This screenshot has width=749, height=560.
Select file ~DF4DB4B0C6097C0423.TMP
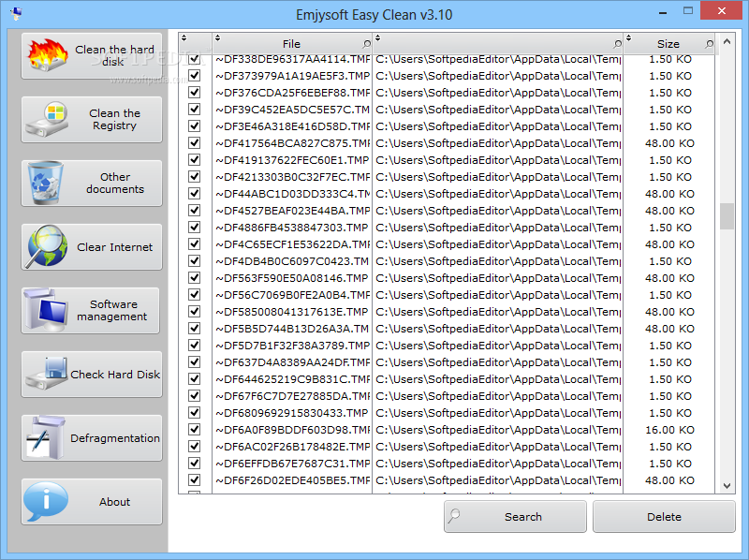292,261
